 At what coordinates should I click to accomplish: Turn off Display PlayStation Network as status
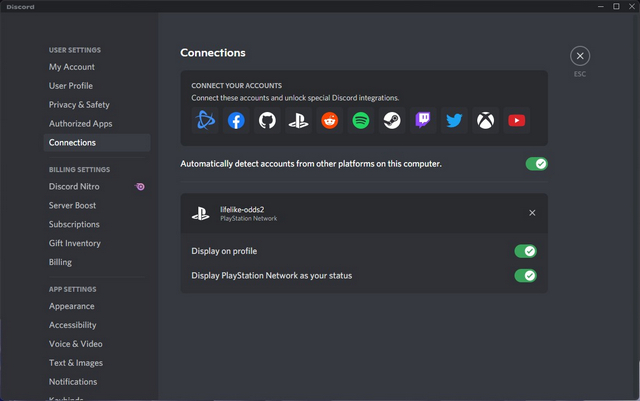tap(525, 276)
